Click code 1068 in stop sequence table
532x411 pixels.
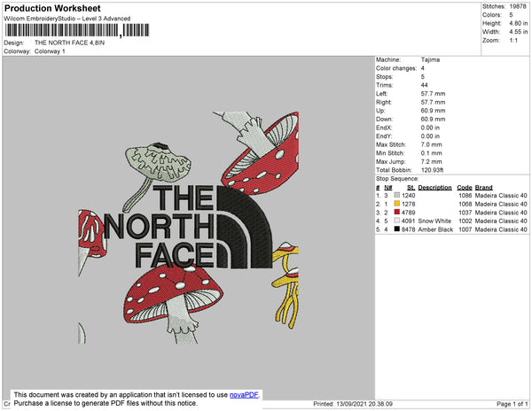click(x=465, y=204)
